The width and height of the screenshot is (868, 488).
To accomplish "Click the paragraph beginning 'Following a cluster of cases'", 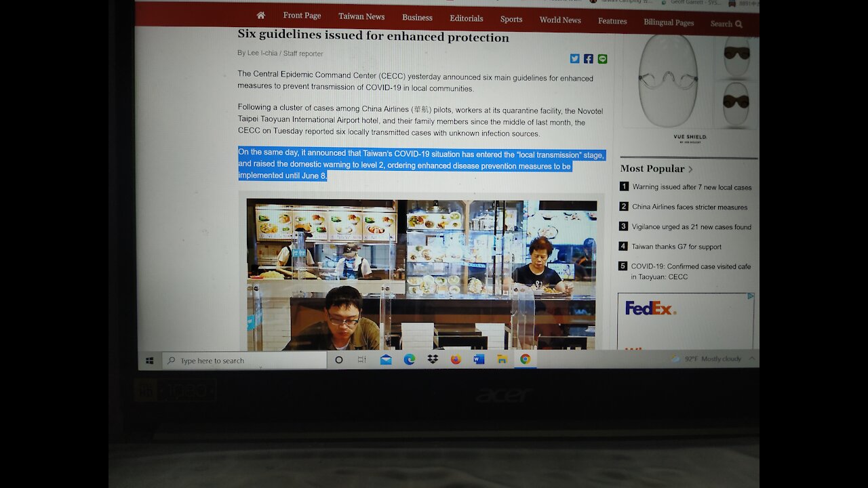I will coord(420,122).
